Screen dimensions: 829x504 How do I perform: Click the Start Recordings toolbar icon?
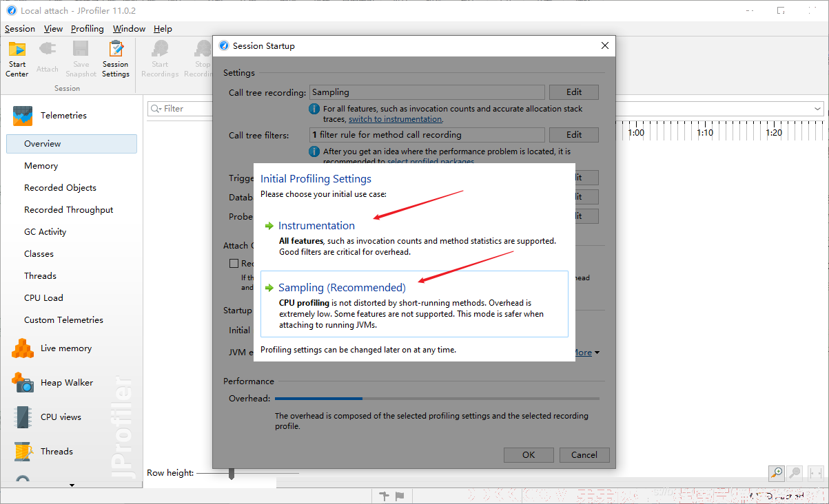[160, 50]
